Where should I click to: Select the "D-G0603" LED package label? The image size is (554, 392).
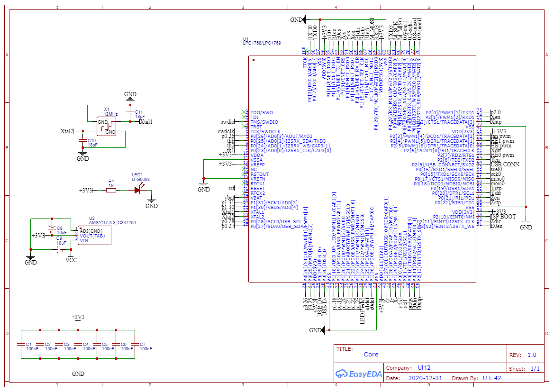(141, 180)
